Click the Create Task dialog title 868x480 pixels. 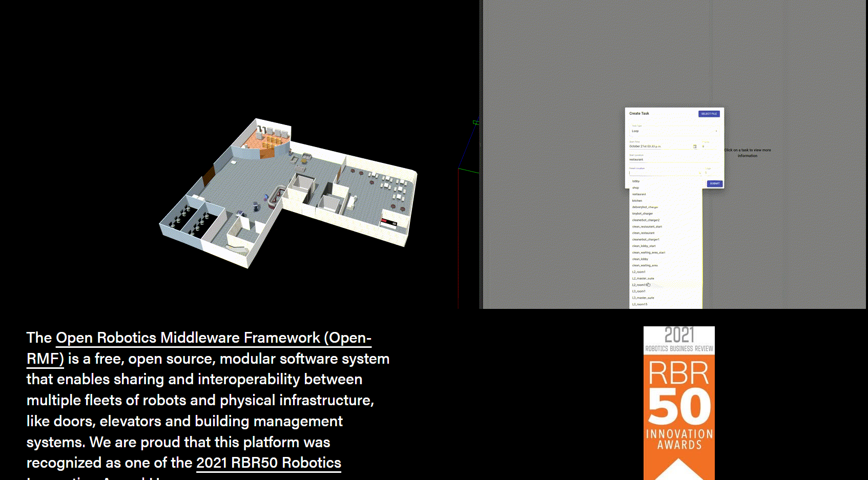(x=639, y=114)
